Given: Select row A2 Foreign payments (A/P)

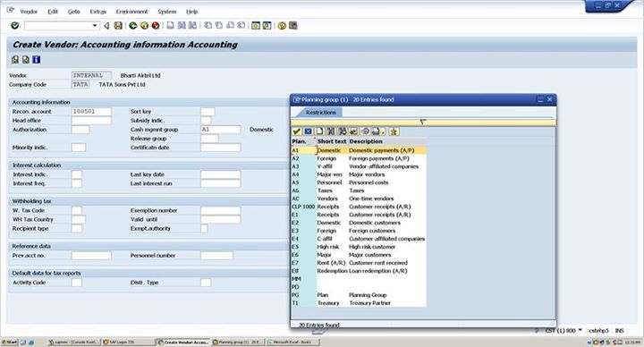Looking at the screenshot, I should pos(359,158).
